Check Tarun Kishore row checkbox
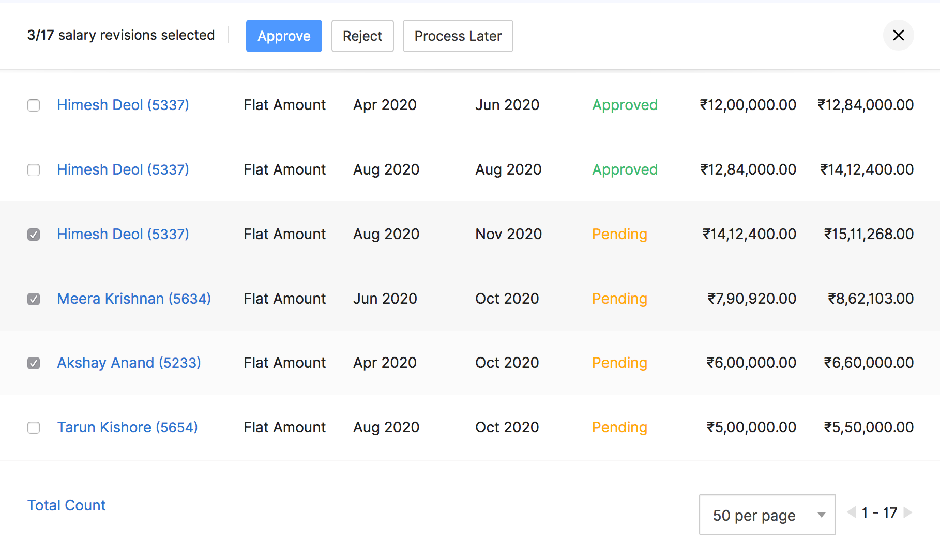The image size is (940, 560). pyautogui.click(x=34, y=428)
